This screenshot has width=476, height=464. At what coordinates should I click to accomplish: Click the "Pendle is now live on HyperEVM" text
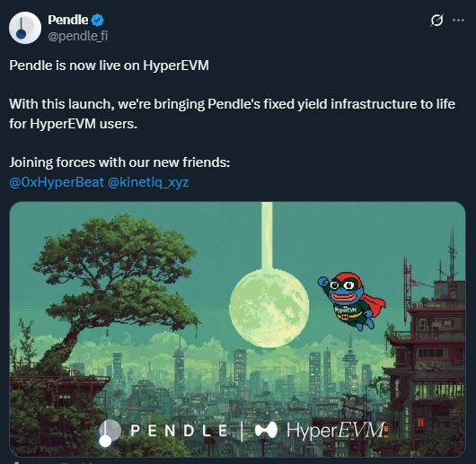[x=109, y=66]
